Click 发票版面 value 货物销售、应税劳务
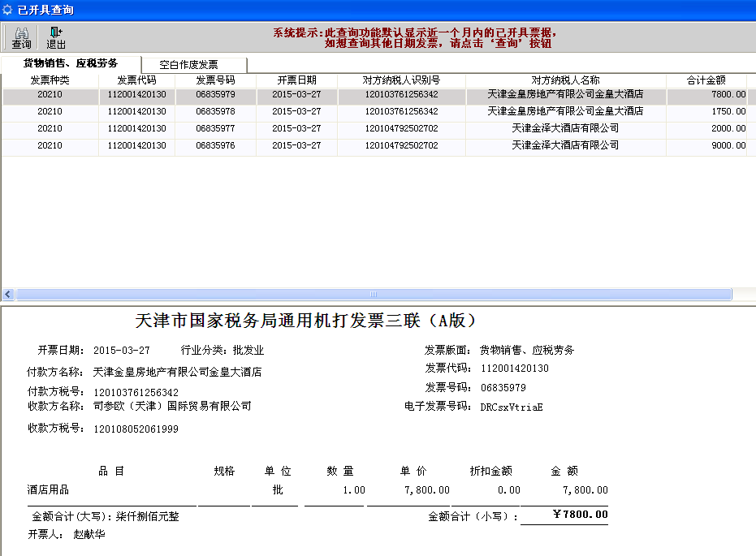The height and width of the screenshot is (556, 756). point(527,351)
